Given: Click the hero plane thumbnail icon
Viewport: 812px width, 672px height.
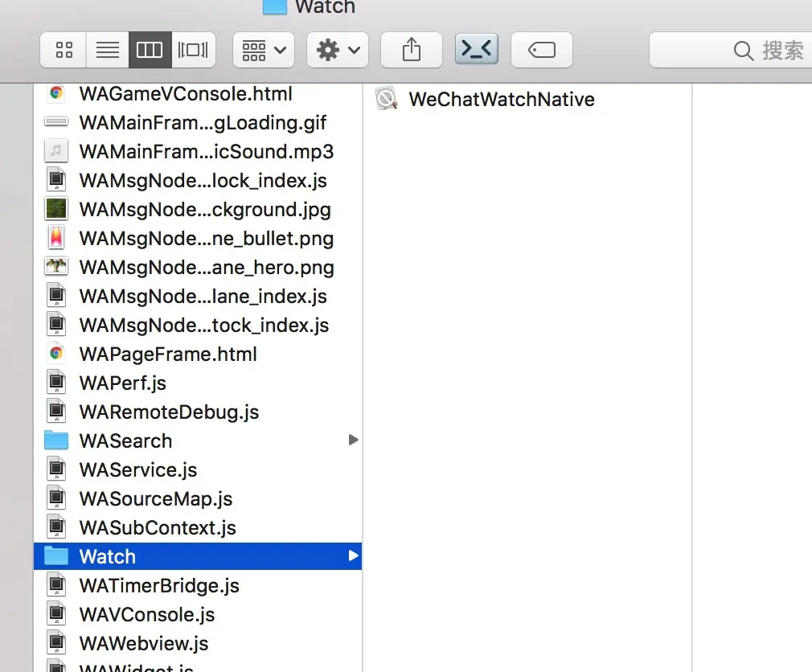Looking at the screenshot, I should click(x=56, y=267).
